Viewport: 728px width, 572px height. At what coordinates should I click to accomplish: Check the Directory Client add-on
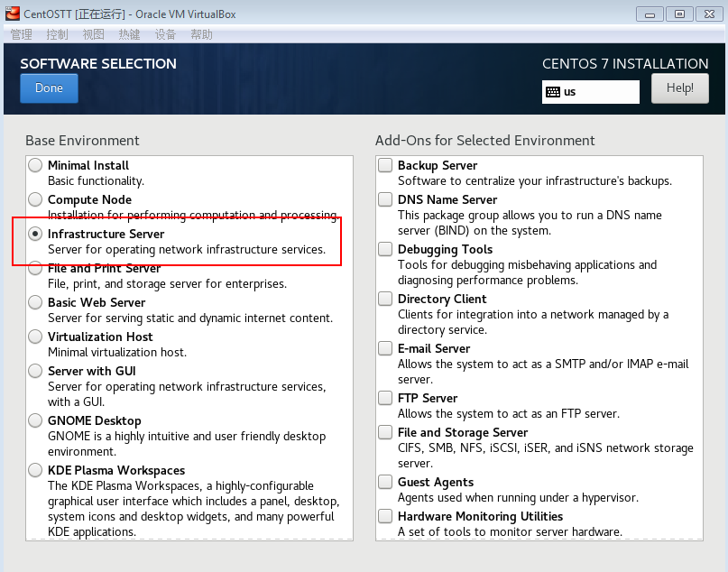coord(385,299)
